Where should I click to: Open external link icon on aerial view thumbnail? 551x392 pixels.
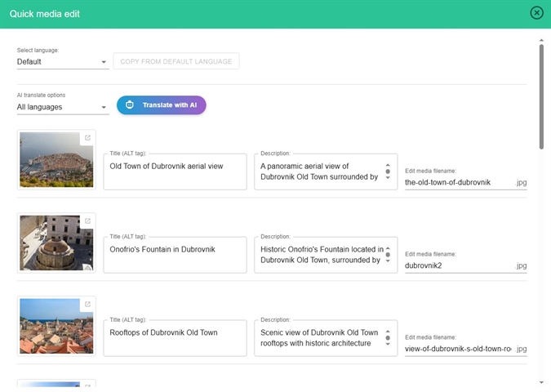[x=87, y=138]
